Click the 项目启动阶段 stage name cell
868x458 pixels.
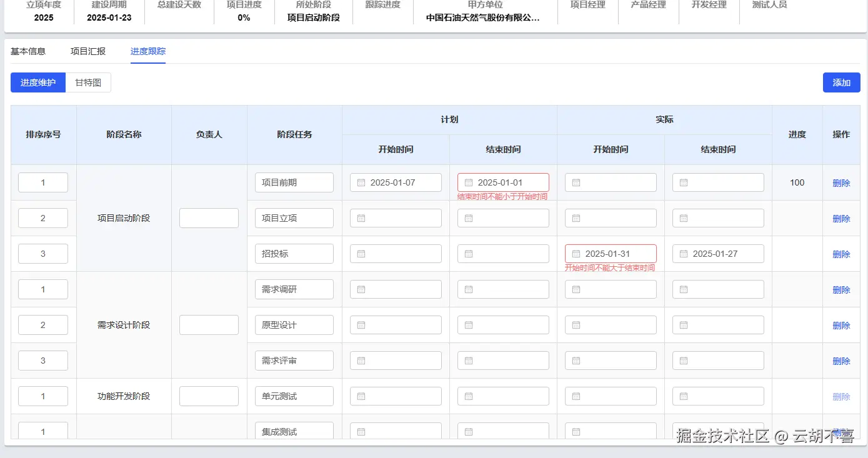pyautogui.click(x=124, y=218)
